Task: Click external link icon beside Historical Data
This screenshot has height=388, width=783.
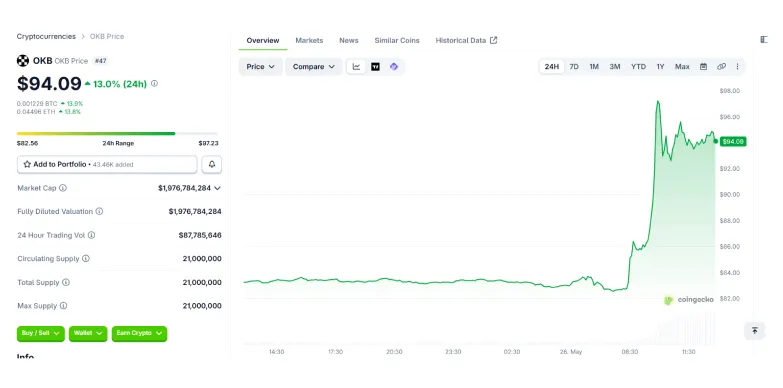Action: (x=493, y=40)
